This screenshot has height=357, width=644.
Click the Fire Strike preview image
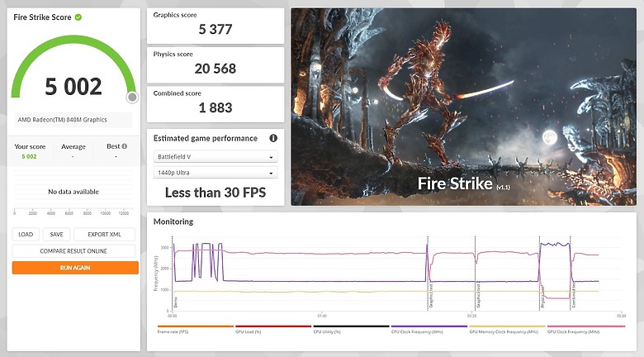pos(463,107)
